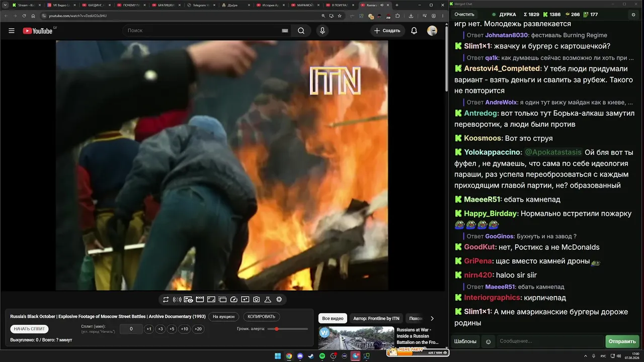Open Spotify from the taskbar

323,356
